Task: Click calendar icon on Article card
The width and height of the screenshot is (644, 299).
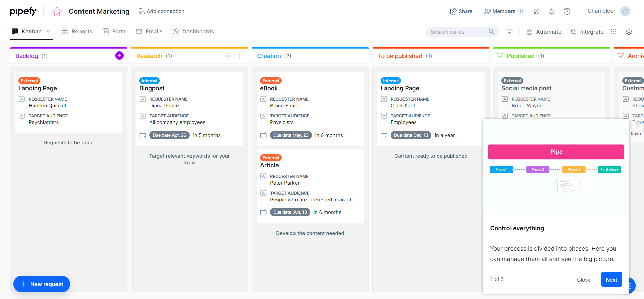Action: tap(263, 212)
